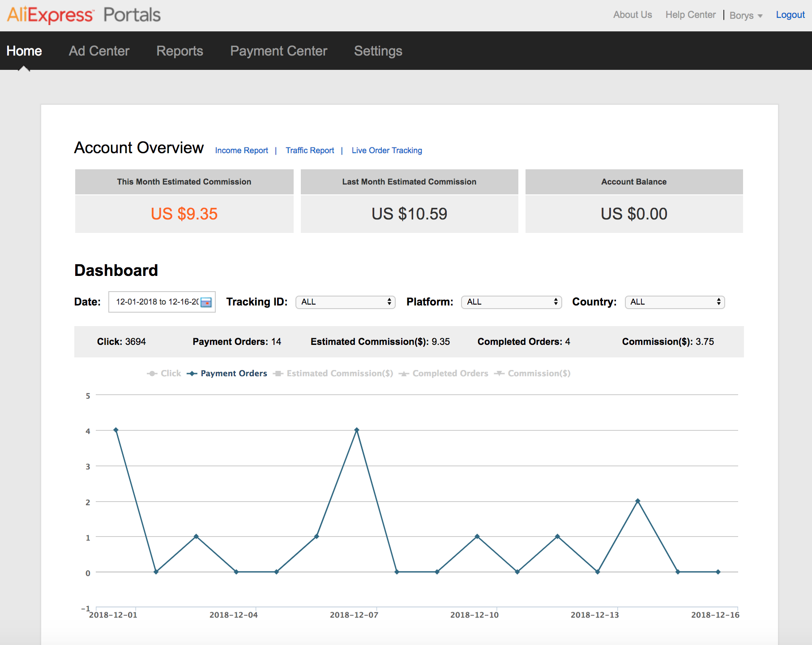The image size is (812, 645).
Task: Switch to the Reports tab
Action: 179,51
